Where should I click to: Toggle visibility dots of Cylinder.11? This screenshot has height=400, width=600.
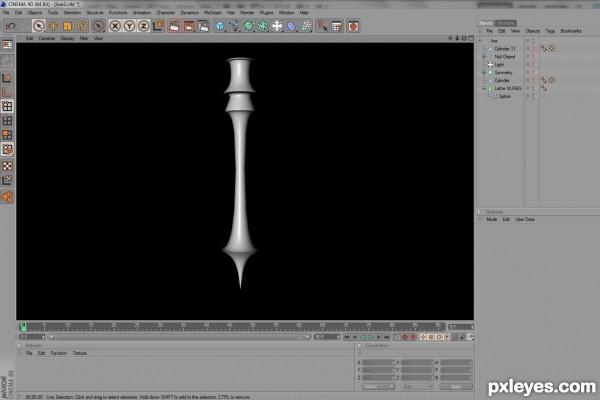tap(533, 49)
